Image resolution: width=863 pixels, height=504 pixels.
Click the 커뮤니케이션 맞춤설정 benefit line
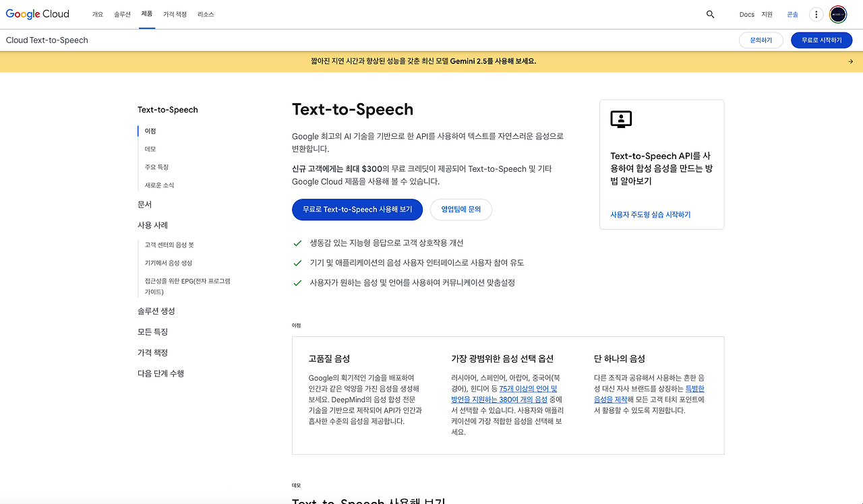tap(412, 283)
